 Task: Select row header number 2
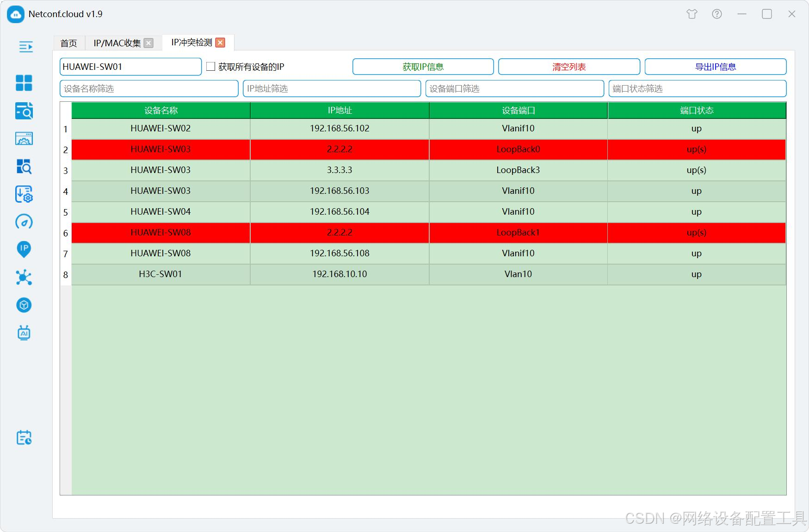[x=66, y=150]
